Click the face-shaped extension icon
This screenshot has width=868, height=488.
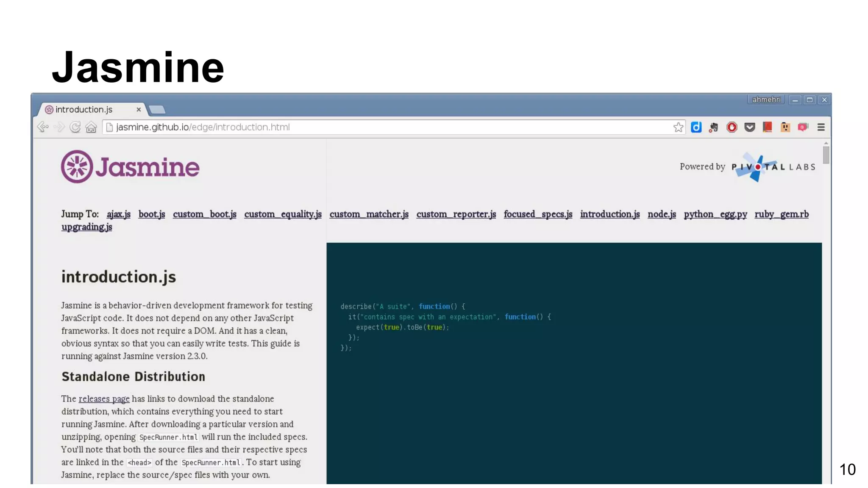pyautogui.click(x=785, y=127)
